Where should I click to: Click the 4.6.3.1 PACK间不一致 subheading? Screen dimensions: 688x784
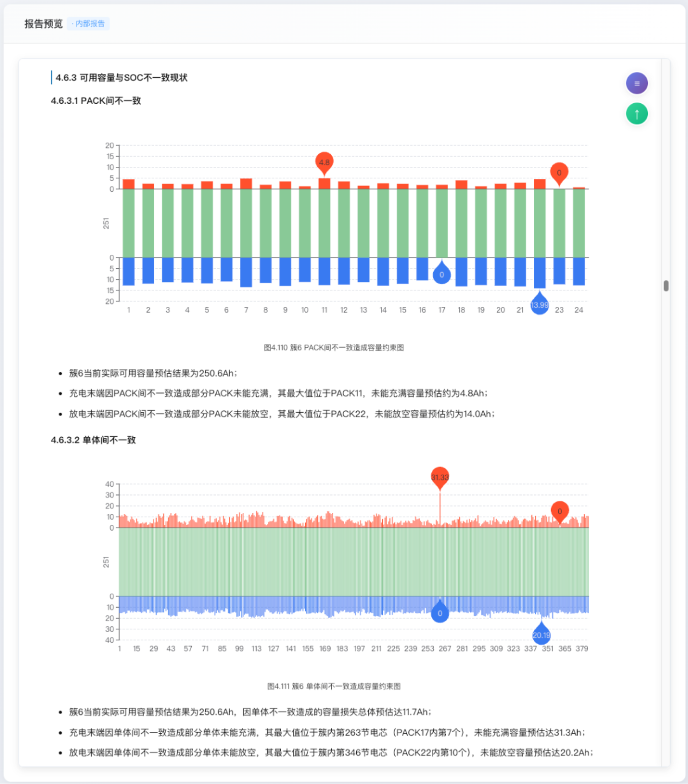coord(96,101)
